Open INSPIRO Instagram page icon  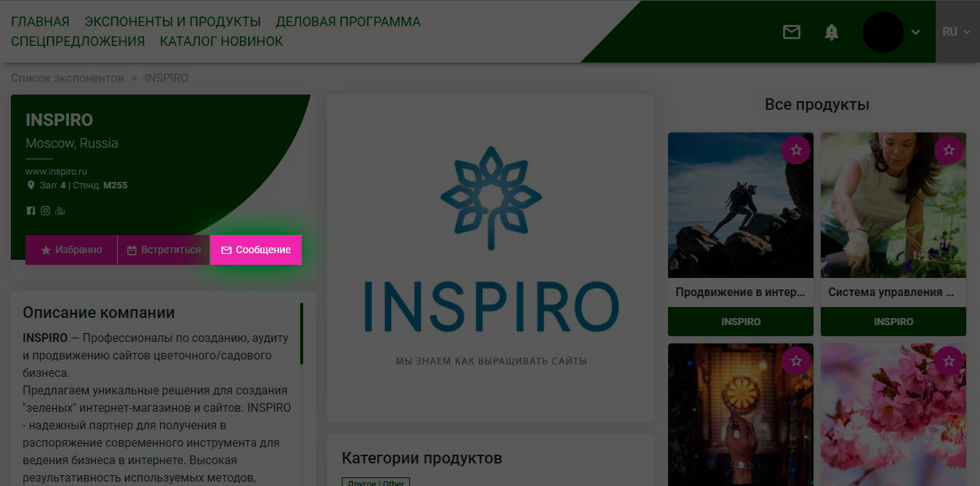click(x=45, y=211)
